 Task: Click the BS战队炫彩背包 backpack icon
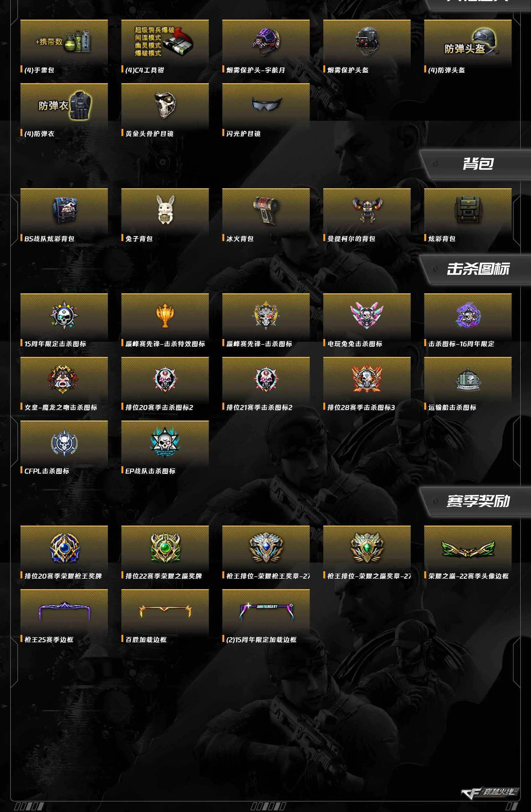click(64, 210)
